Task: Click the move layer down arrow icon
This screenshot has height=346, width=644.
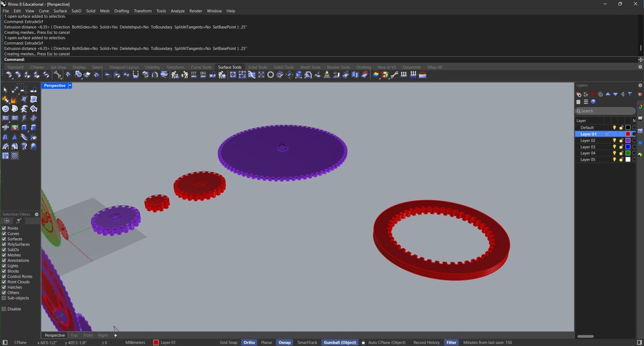Action: (616, 94)
